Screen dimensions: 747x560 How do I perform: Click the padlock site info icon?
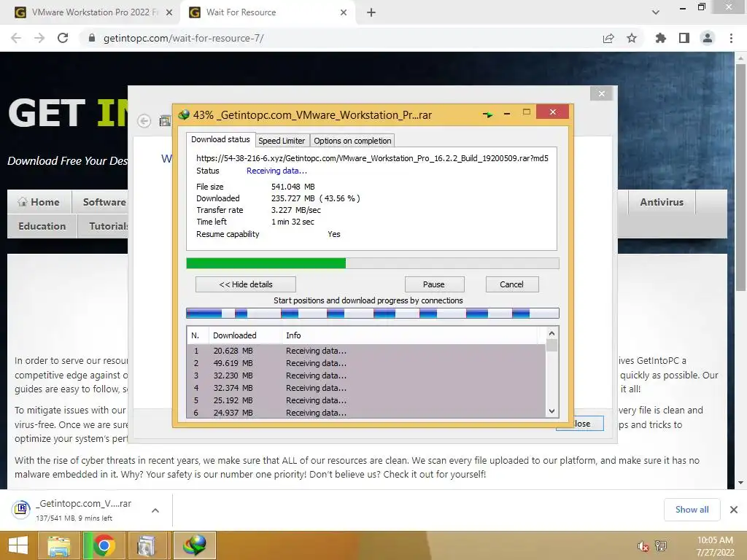92,38
